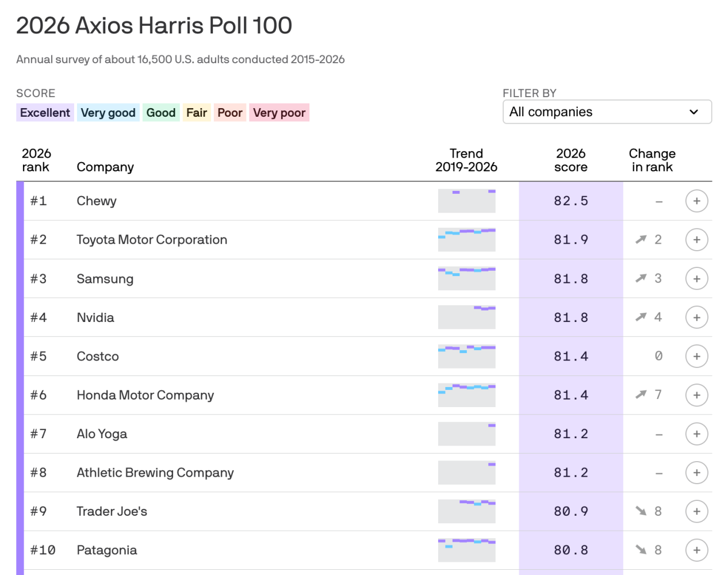
Task: Click the Toyota Motor Corporation company name
Action: point(152,240)
